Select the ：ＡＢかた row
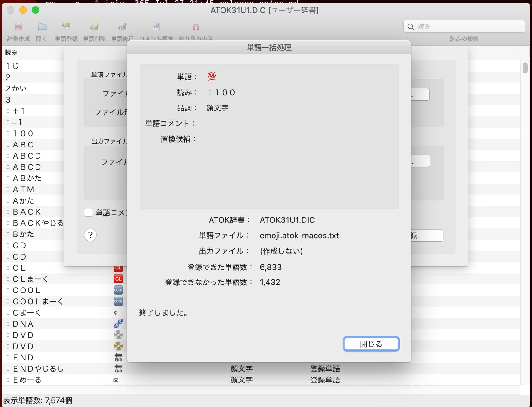 click(33, 178)
